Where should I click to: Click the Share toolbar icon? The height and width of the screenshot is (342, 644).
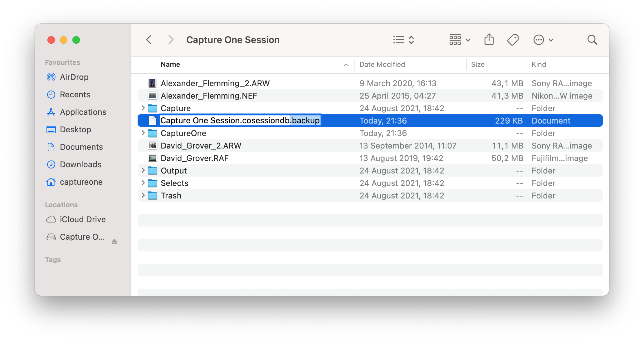[489, 40]
